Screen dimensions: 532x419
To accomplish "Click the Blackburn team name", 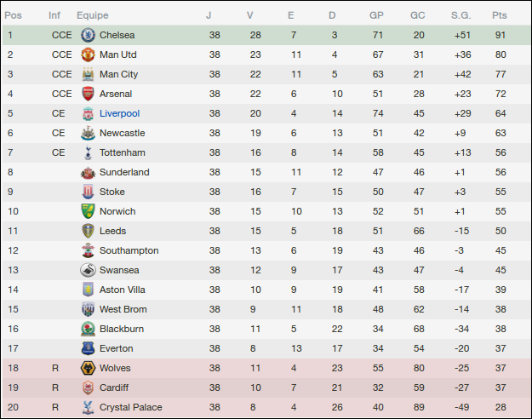I will (x=122, y=329).
